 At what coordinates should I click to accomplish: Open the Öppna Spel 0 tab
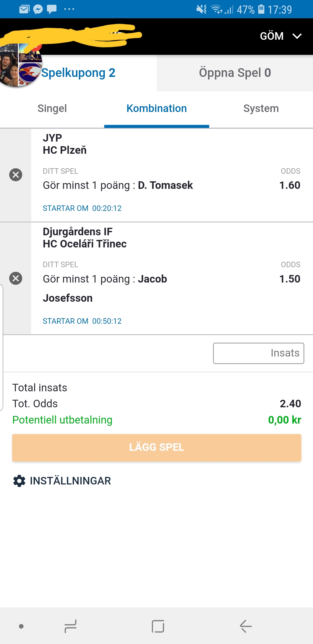click(235, 73)
